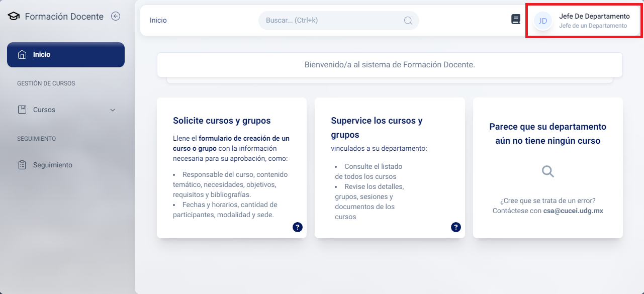Click the JD avatar circle

pos(543,21)
